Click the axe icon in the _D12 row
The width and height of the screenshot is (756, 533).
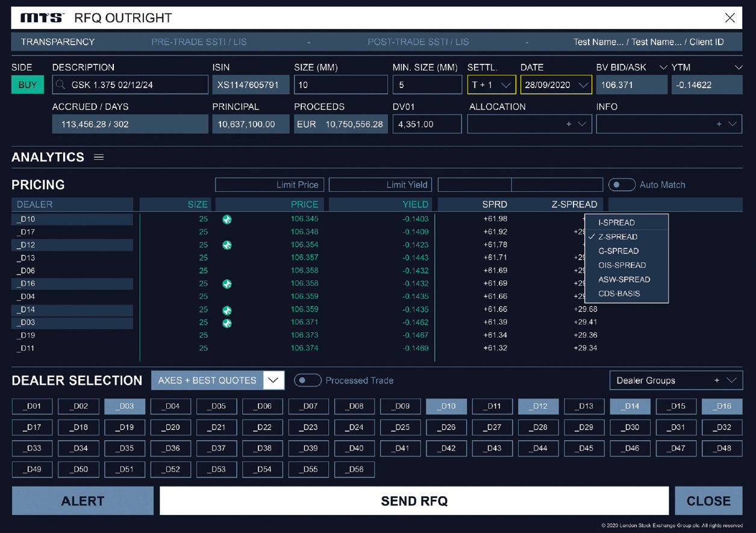click(227, 245)
